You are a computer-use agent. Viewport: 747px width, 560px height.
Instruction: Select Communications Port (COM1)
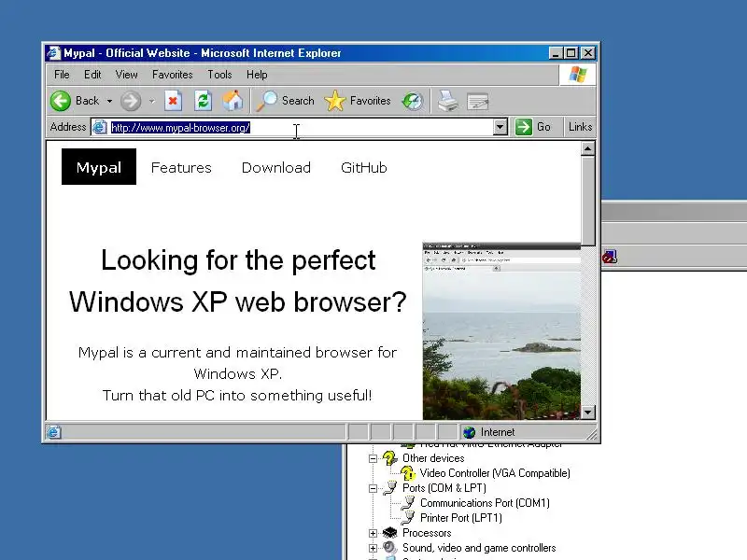[x=485, y=503]
